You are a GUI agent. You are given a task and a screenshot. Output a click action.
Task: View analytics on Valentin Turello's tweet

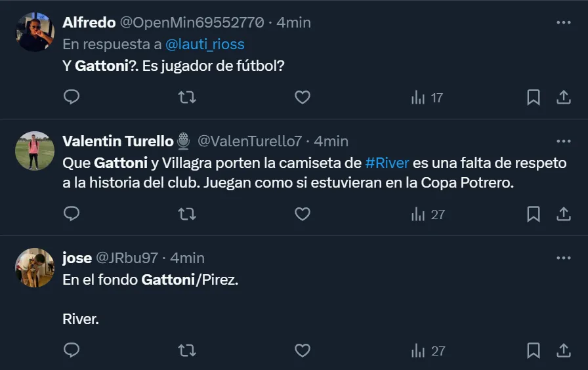pos(427,214)
